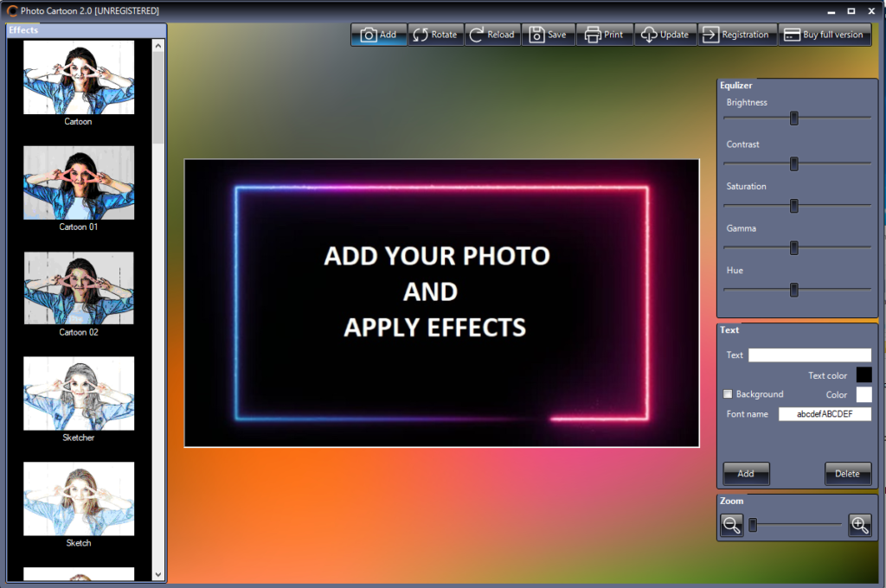The image size is (886, 588).
Task: Click the zoom out magnifier icon
Action: pos(732,525)
